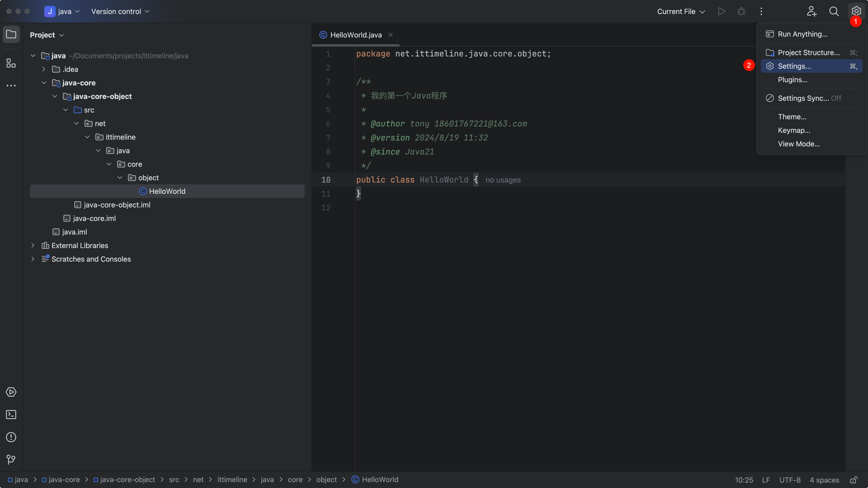Click the Run play button

(x=721, y=12)
